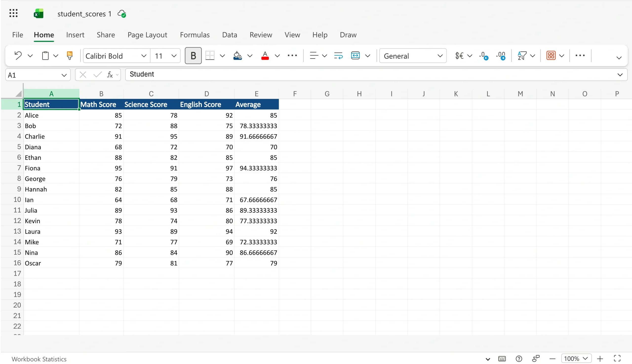This screenshot has width=632, height=364.
Task: Switch to the Formulas tab
Action: coord(195,35)
